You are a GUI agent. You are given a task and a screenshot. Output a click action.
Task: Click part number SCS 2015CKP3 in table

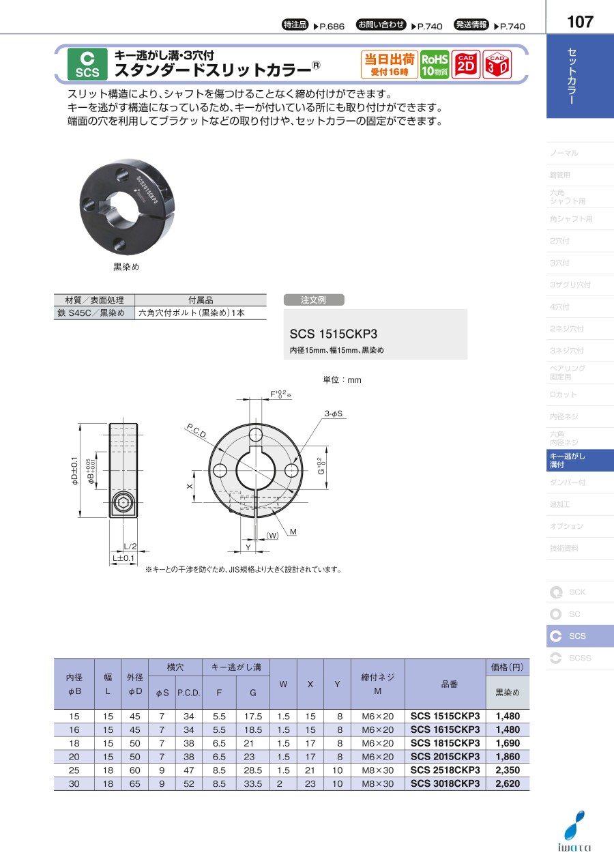coord(445,757)
